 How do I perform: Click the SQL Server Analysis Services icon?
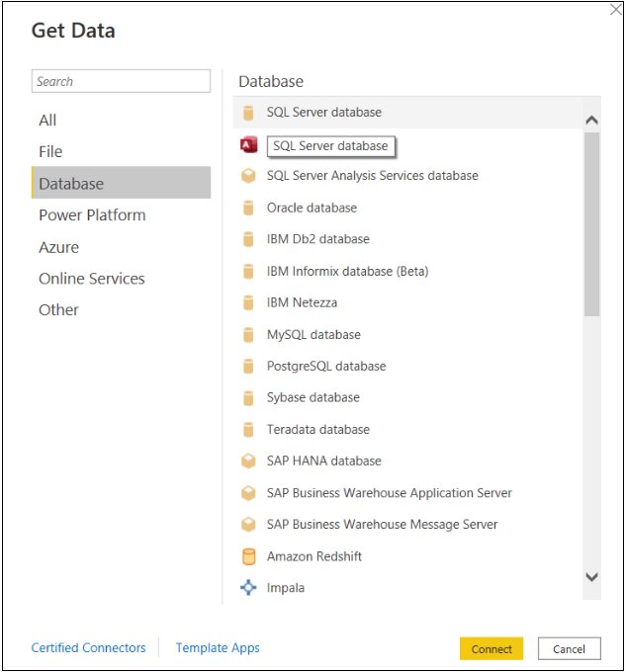point(248,176)
